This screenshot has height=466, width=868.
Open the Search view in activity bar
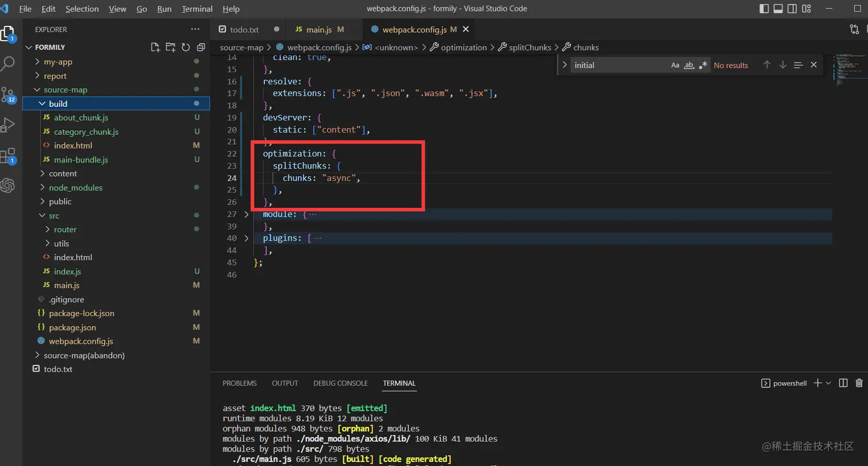pyautogui.click(x=8, y=63)
